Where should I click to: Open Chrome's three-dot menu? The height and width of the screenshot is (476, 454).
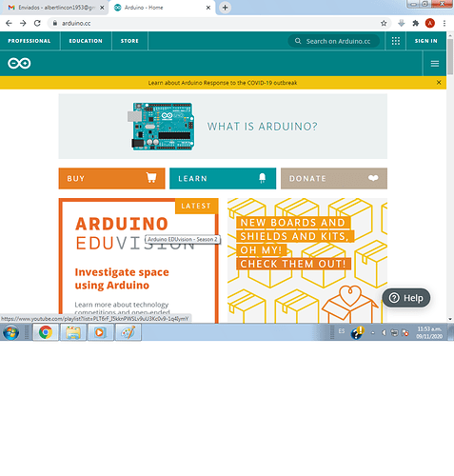(444, 23)
